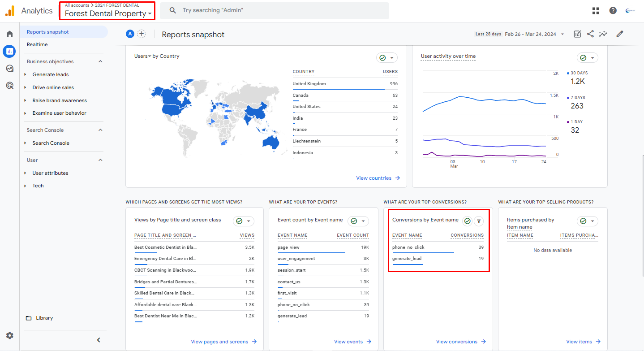Collapse the Search Console section
644x351 pixels.
click(100, 130)
